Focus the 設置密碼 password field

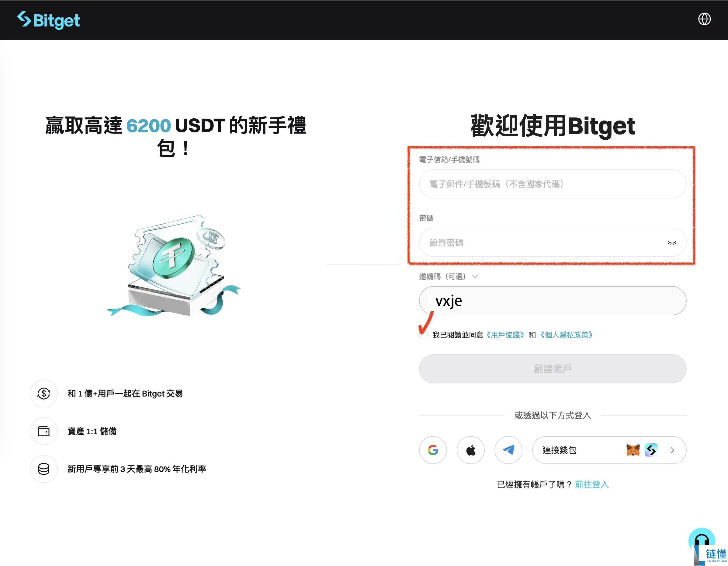tap(552, 242)
